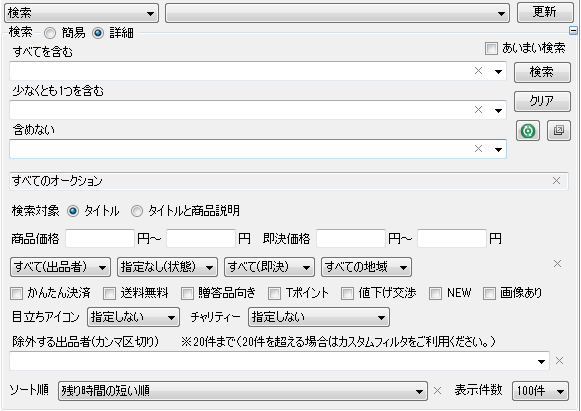Click the 検索 button
This screenshot has height=411, width=581.
[542, 72]
